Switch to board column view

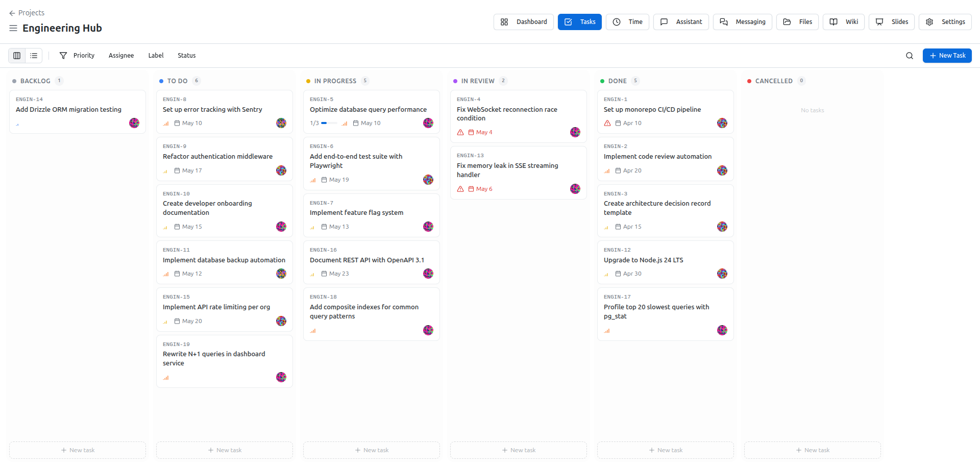click(17, 56)
